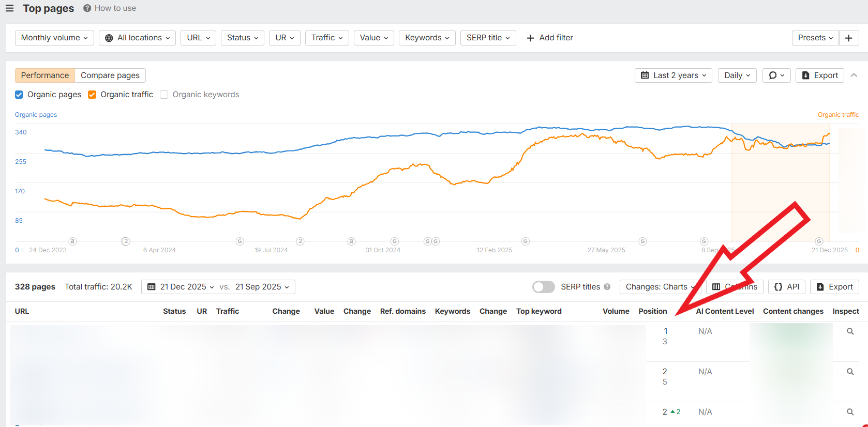
Task: Export the performance chart
Action: (x=820, y=75)
